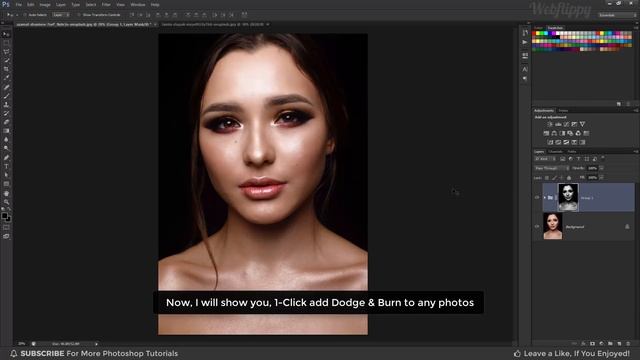The image size is (640, 360).
Task: Enable the Auto-Select checkbox
Action: pyautogui.click(x=24, y=15)
